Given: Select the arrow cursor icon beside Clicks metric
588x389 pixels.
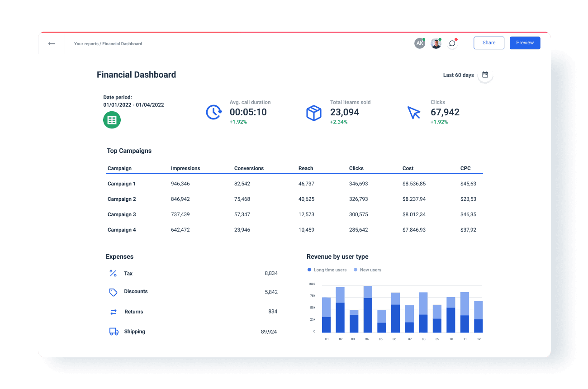Looking at the screenshot, I should tap(414, 113).
